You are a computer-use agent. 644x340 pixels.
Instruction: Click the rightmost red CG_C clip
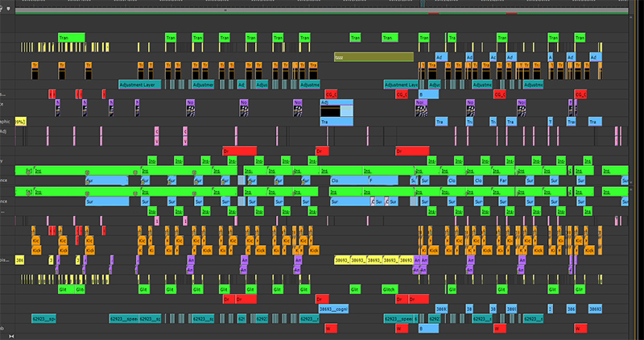point(580,94)
